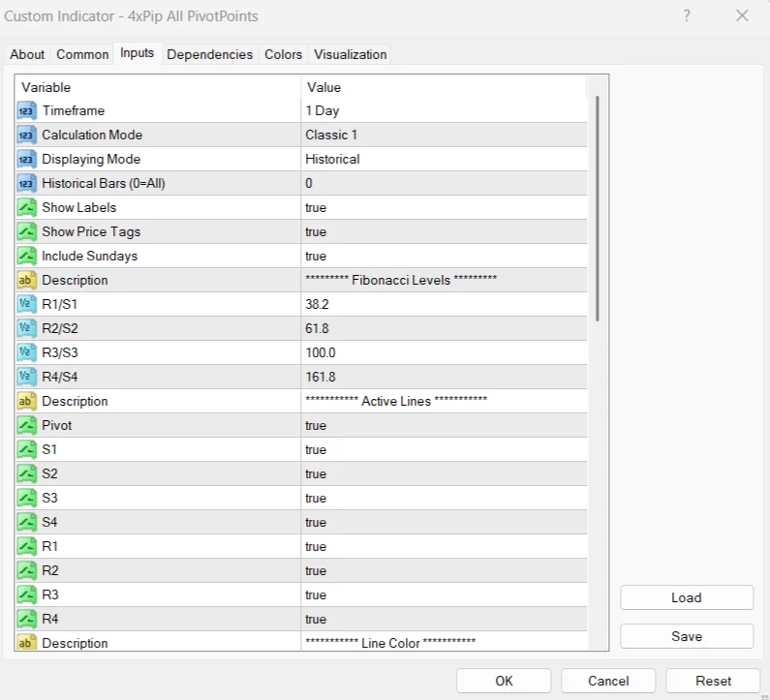Click the Pivot row's green icon
Screen dimensions: 770x700
(26, 426)
